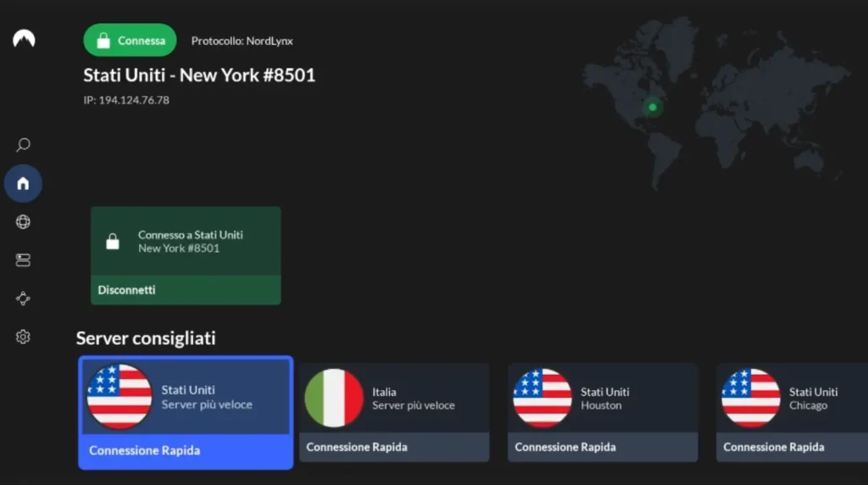
Task: Open the specialty servers stack icon
Action: (23, 260)
